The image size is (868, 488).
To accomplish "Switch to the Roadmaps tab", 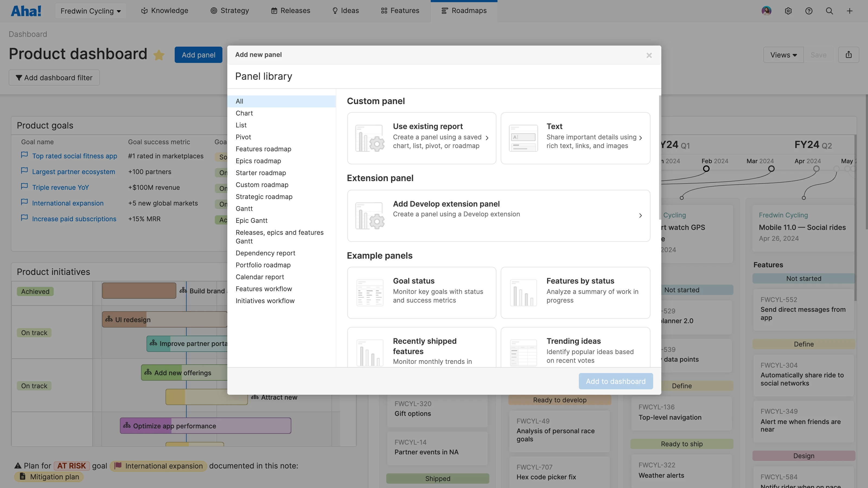I will coord(464,11).
